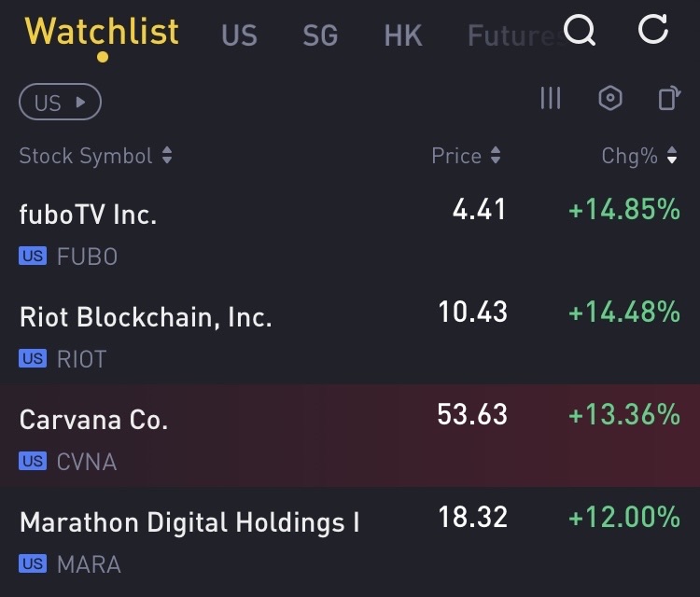Switch to the SG tab
700x597 pixels.
pos(320,35)
